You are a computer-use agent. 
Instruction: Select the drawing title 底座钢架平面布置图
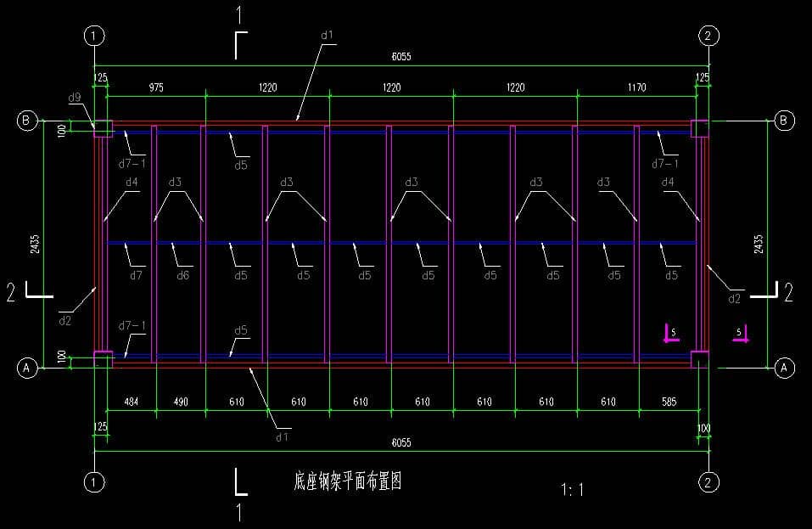coord(347,482)
